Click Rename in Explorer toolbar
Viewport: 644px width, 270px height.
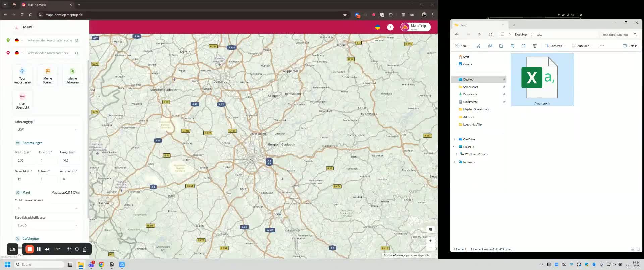[512, 46]
